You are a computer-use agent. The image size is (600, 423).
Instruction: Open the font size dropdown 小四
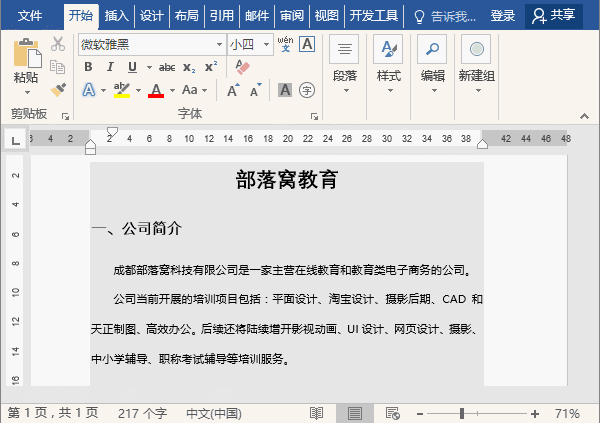pyautogui.click(x=266, y=44)
